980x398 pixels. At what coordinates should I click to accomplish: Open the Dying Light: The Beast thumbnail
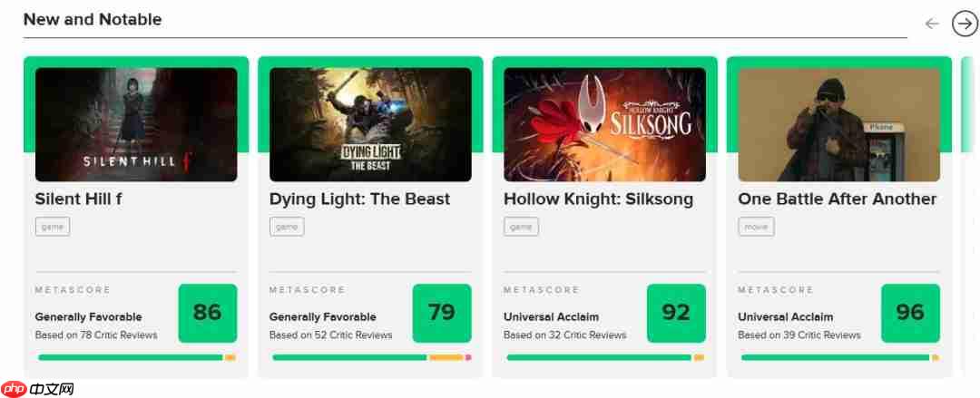[370, 124]
